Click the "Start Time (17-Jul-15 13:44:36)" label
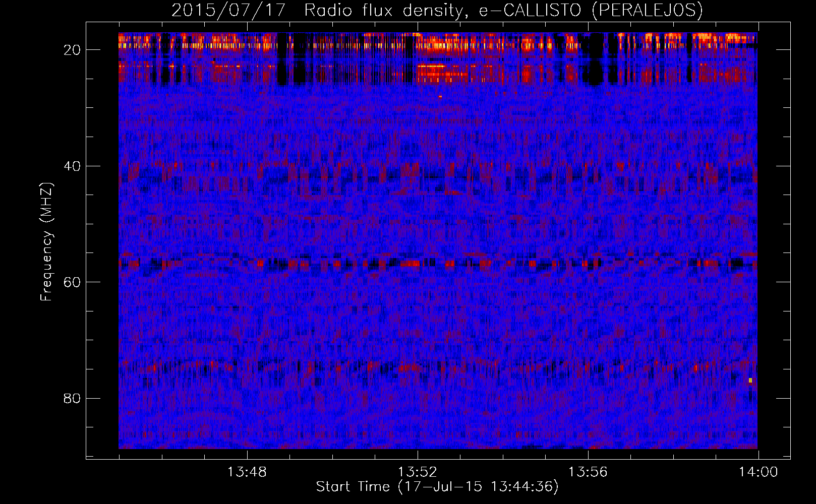816x504 pixels. tap(437, 487)
